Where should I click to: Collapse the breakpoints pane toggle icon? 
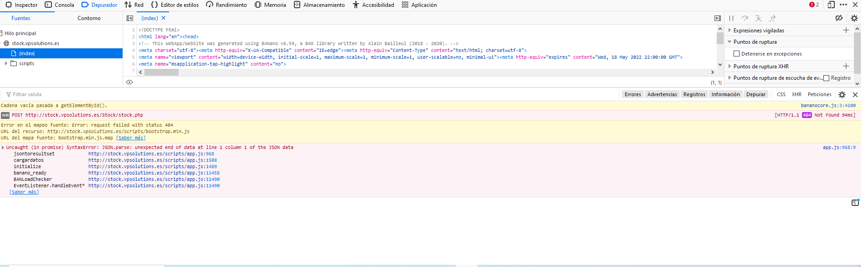point(718,18)
